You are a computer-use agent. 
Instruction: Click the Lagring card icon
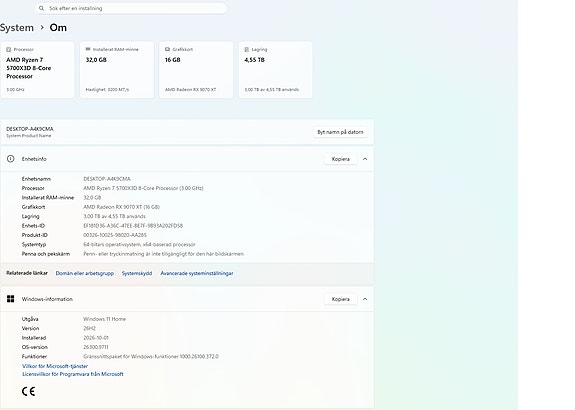click(247, 50)
